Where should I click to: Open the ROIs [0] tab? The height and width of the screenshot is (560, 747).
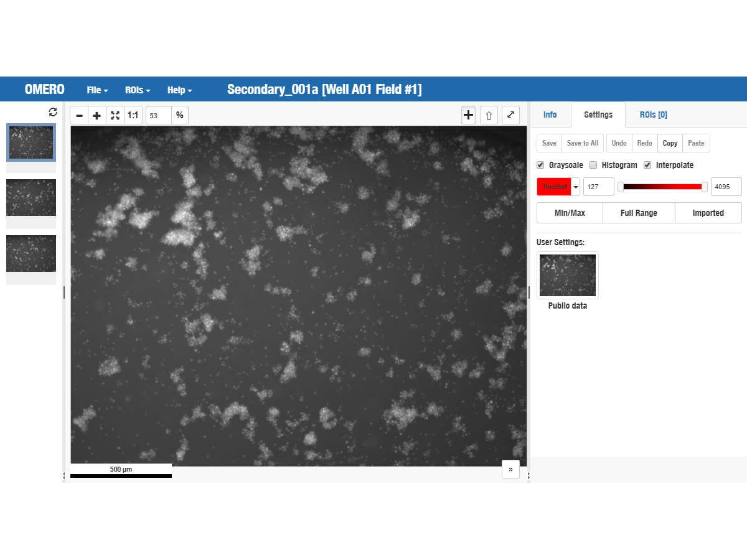click(x=653, y=114)
